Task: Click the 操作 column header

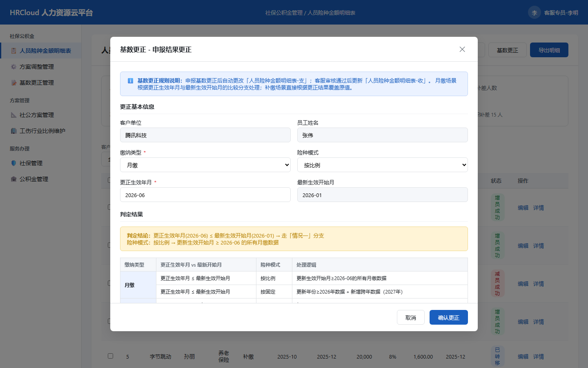Action: pyautogui.click(x=523, y=181)
